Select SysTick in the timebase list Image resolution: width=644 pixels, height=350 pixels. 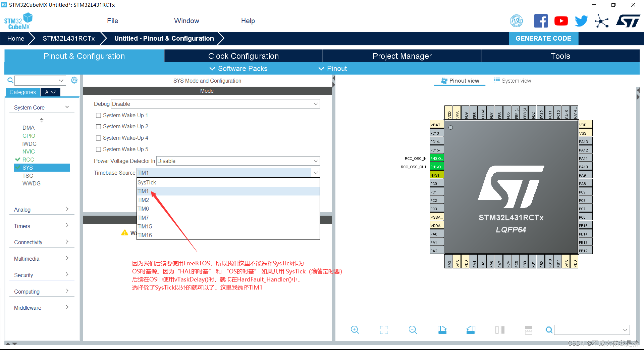228,182
